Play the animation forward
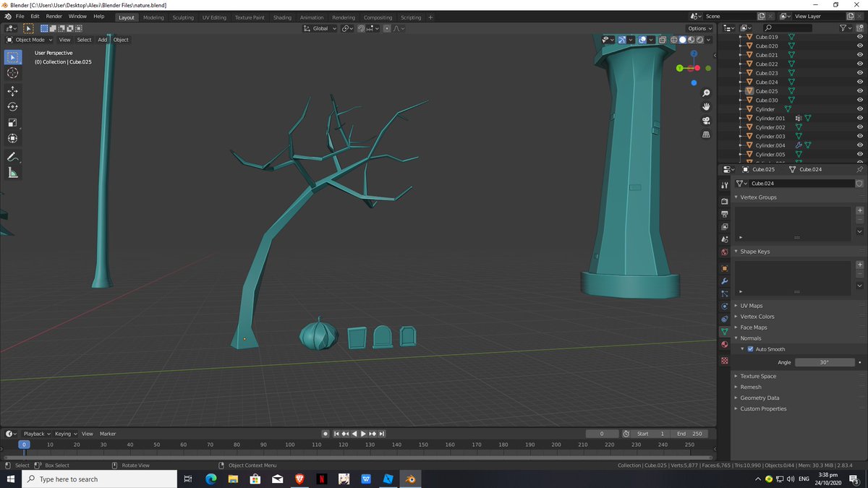 tap(363, 434)
